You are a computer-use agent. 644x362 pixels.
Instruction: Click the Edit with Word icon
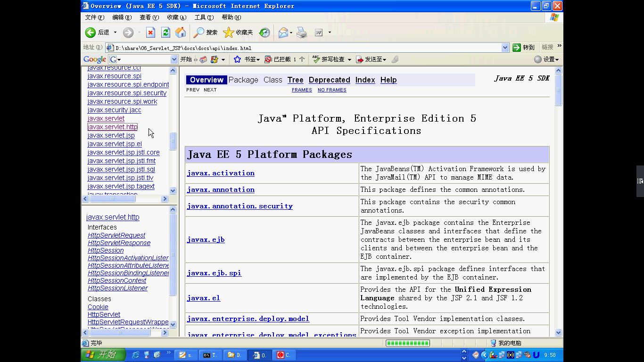pyautogui.click(x=319, y=33)
